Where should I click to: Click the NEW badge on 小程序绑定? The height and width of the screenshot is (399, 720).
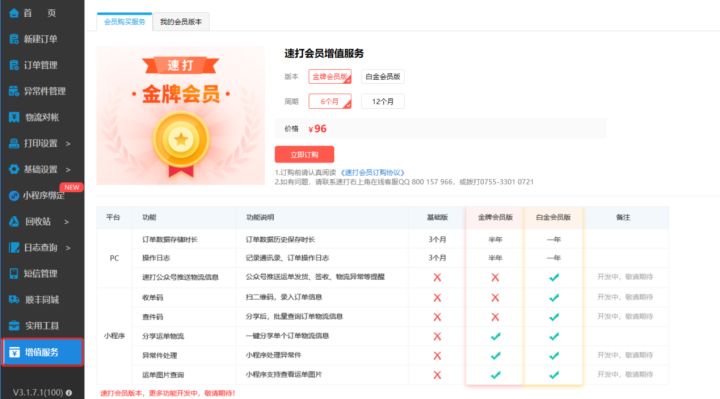point(72,187)
